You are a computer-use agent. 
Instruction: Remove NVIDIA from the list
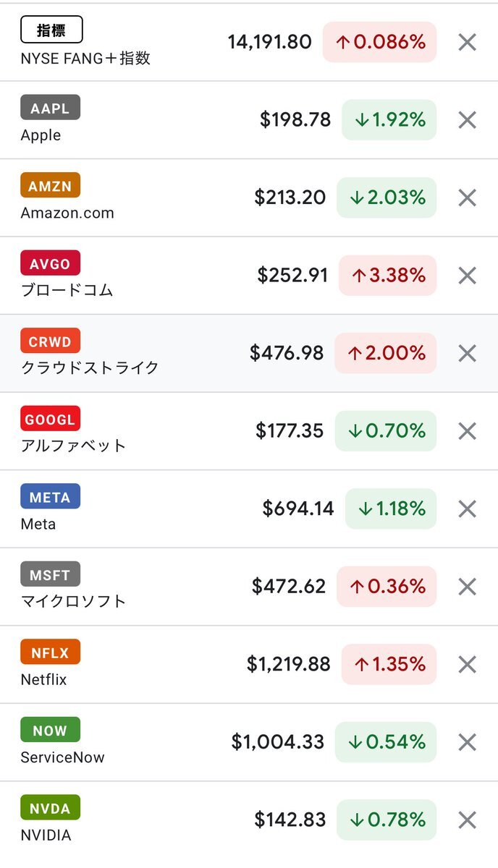tap(468, 820)
